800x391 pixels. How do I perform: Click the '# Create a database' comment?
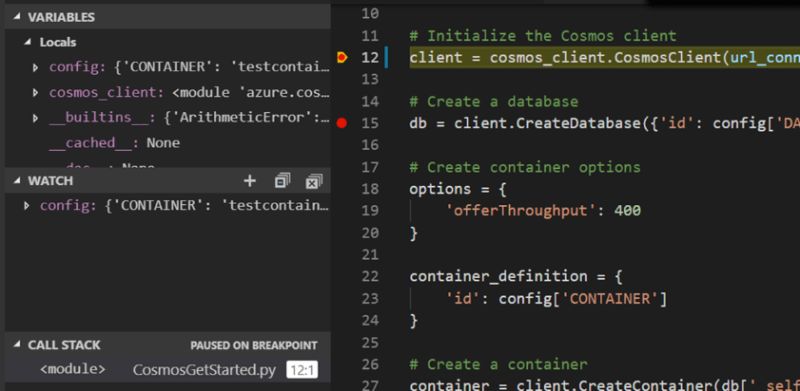tap(493, 101)
